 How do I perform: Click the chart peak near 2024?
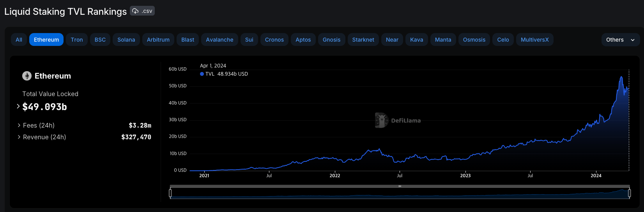click(621, 77)
